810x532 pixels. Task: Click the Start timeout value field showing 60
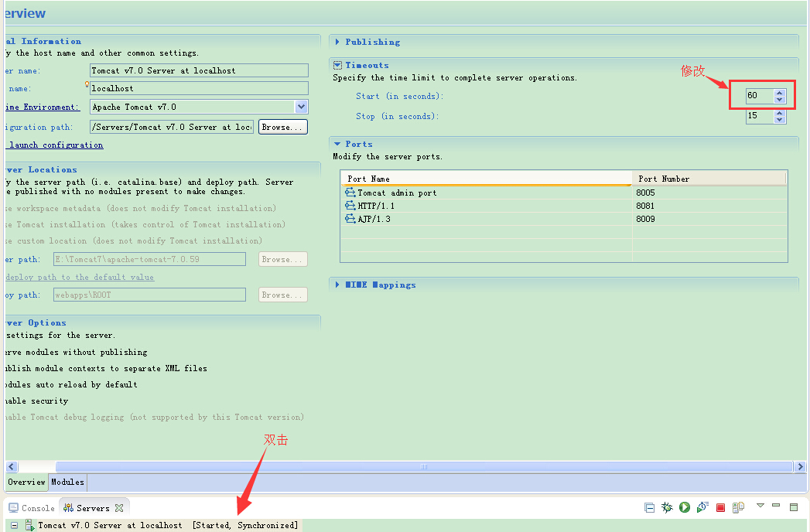pos(760,96)
